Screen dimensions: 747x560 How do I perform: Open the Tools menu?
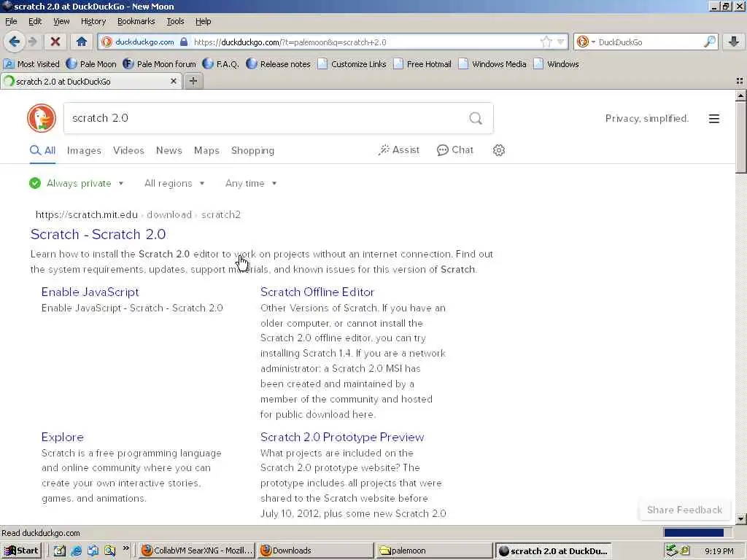175,21
